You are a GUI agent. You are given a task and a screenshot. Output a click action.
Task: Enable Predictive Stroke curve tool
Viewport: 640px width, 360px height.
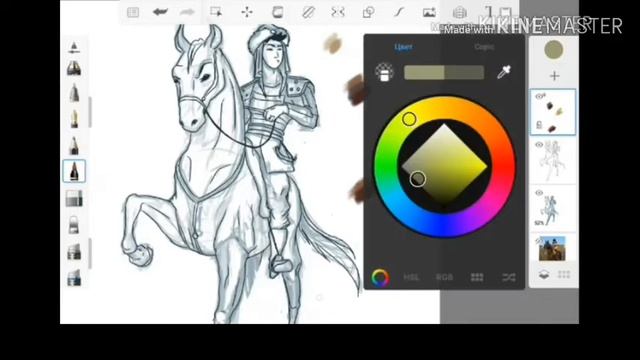tap(398, 12)
